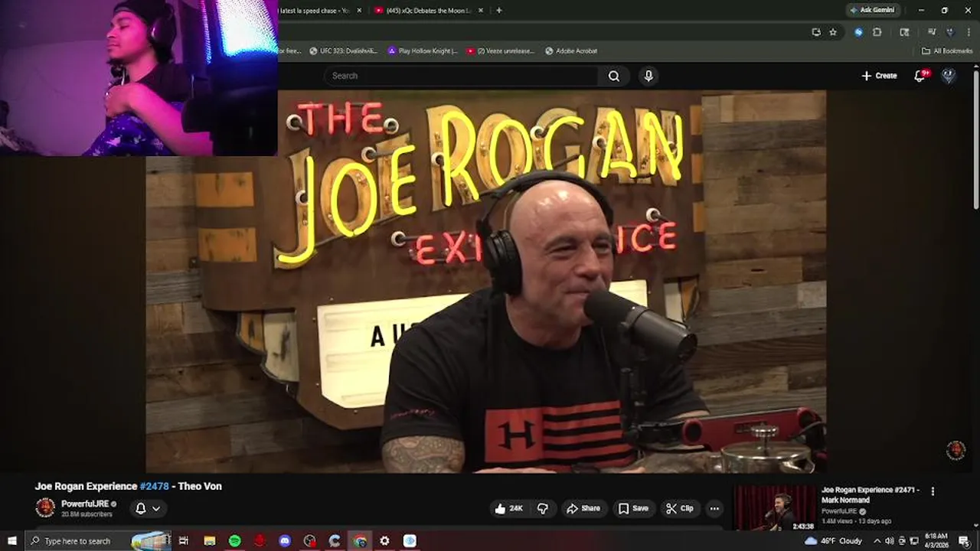The height and width of the screenshot is (551, 980).
Task: Open a new browser tab
Action: pos(499,11)
